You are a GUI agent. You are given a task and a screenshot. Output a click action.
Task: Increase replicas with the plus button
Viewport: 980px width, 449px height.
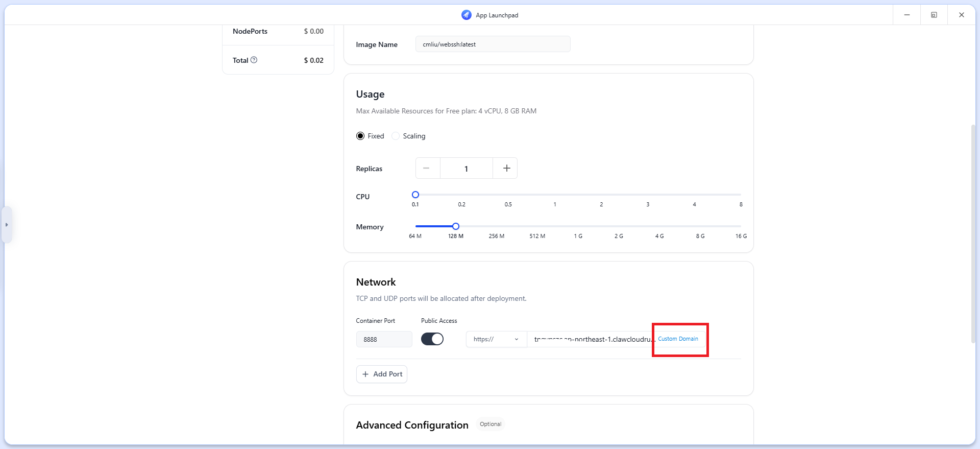506,168
